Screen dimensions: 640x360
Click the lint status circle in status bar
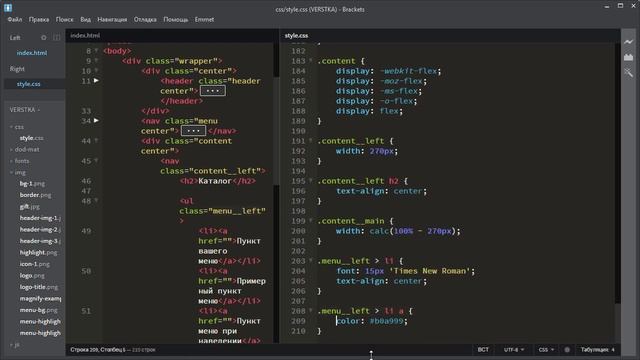click(567, 350)
